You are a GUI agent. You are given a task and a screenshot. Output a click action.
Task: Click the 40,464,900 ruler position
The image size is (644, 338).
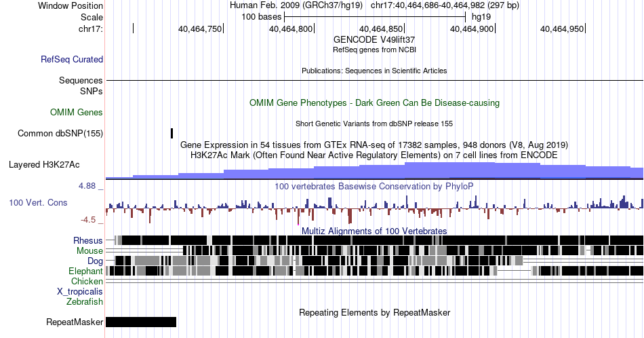[x=472, y=29]
